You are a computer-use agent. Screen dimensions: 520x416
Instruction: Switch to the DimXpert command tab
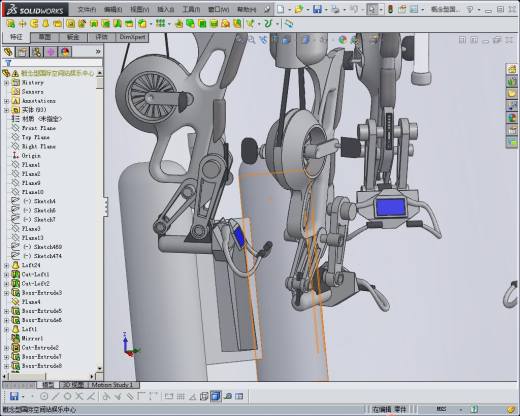132,37
